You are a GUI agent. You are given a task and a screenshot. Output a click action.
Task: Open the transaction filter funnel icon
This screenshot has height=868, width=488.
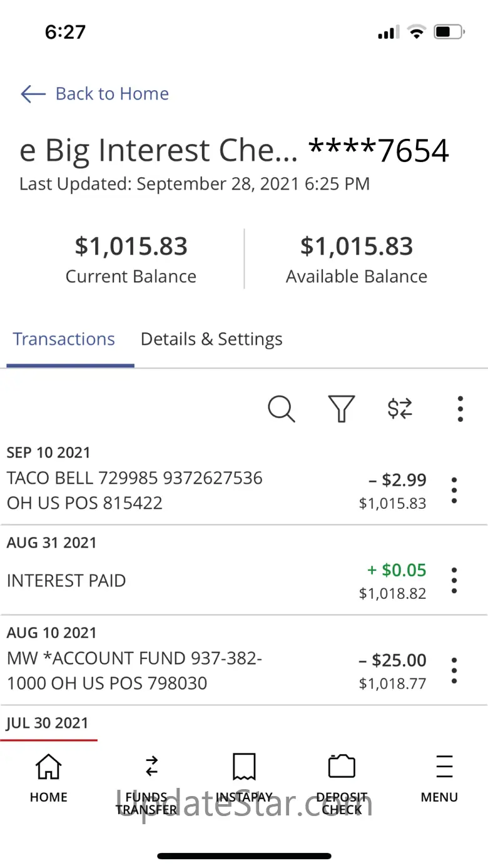[341, 409]
